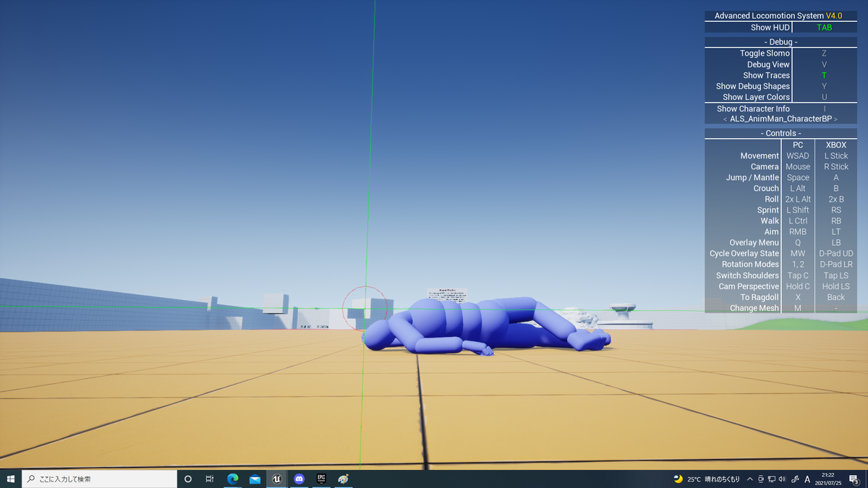
Task: Click the Meet Now tray icon
Action: pos(761,479)
